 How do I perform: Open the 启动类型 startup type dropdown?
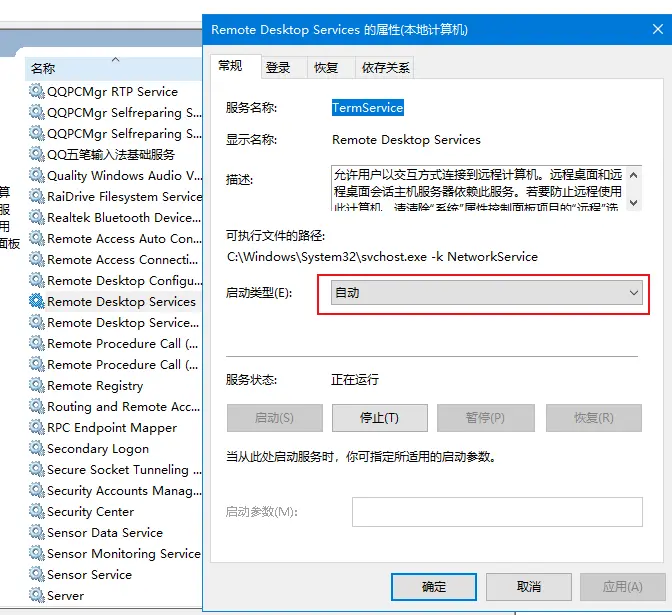click(486, 293)
